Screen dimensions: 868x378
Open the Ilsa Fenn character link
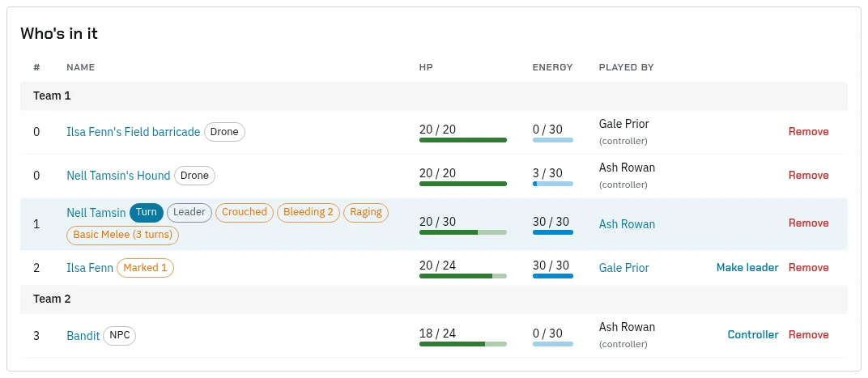pos(90,268)
